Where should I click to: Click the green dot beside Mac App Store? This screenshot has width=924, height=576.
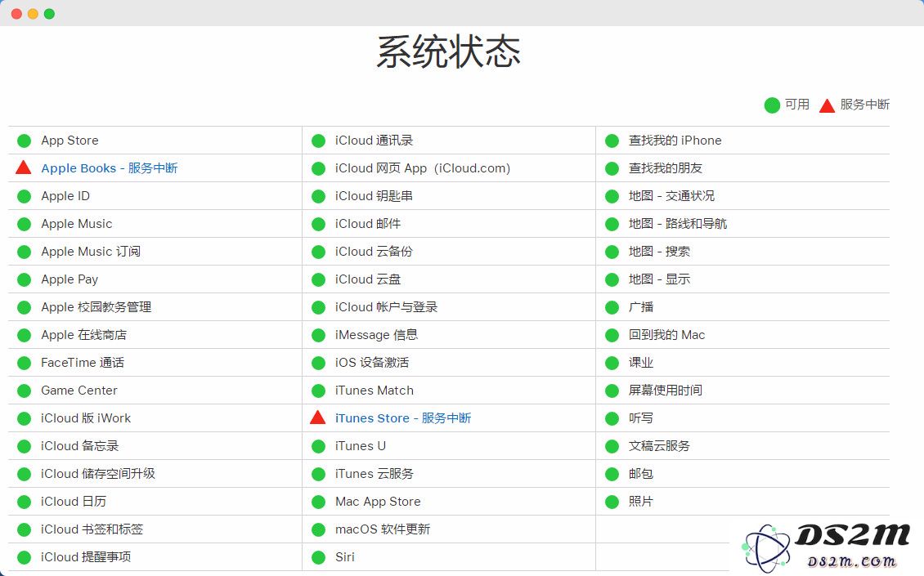tap(318, 502)
